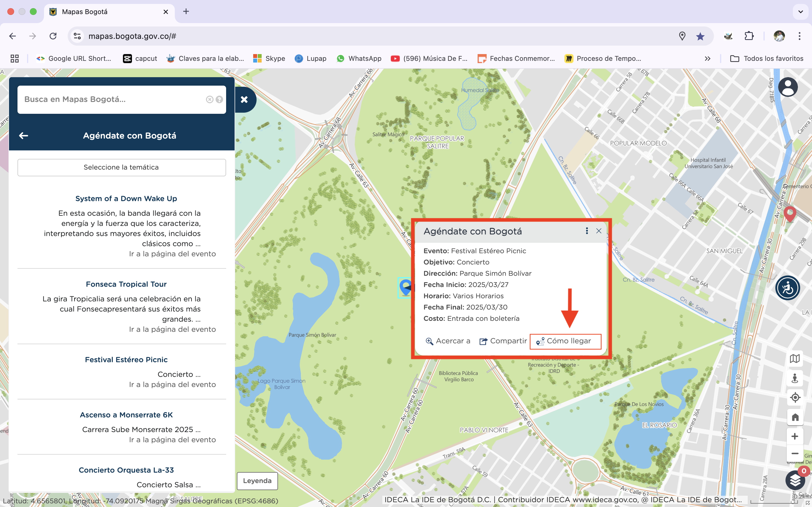The height and width of the screenshot is (507, 812).
Task: Open Todos los favoritos folder
Action: (767, 59)
